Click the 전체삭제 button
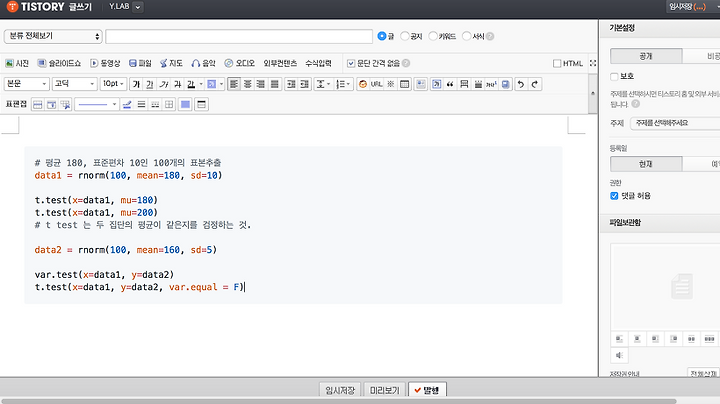Screen dimensions: 720x404 pyautogui.click(x=703, y=374)
